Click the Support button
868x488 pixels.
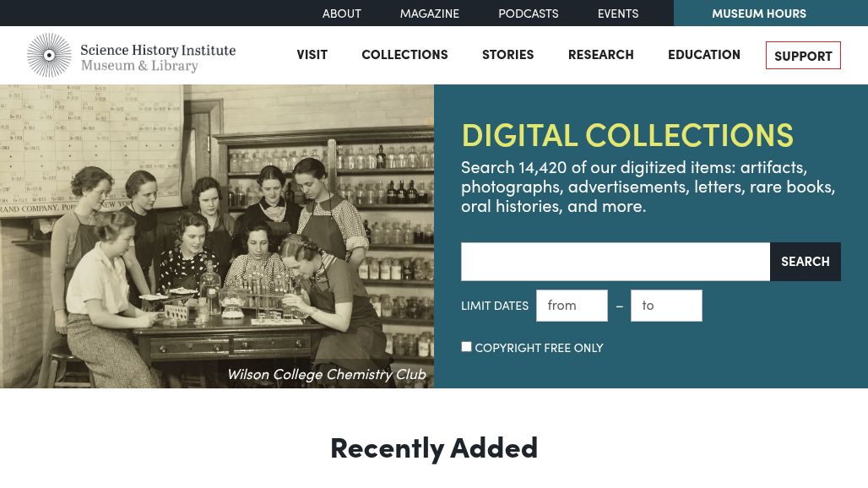803,56
